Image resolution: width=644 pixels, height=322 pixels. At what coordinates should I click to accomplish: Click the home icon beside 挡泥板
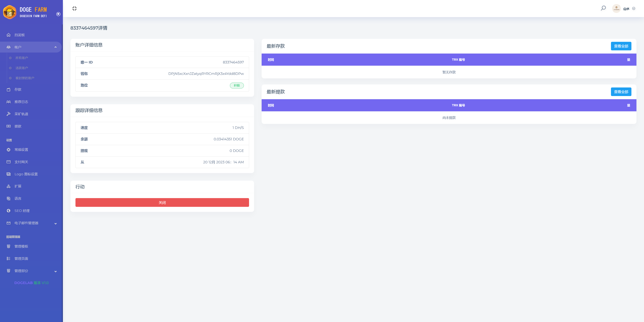point(9,35)
